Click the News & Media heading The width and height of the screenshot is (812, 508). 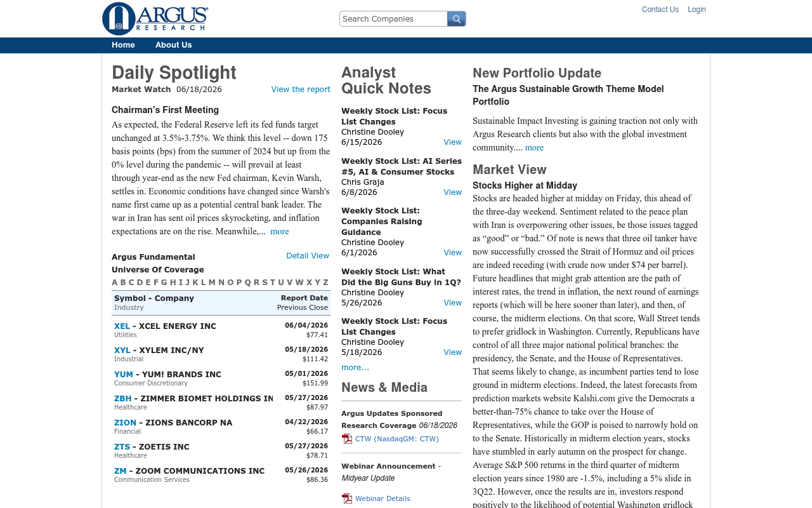point(384,387)
